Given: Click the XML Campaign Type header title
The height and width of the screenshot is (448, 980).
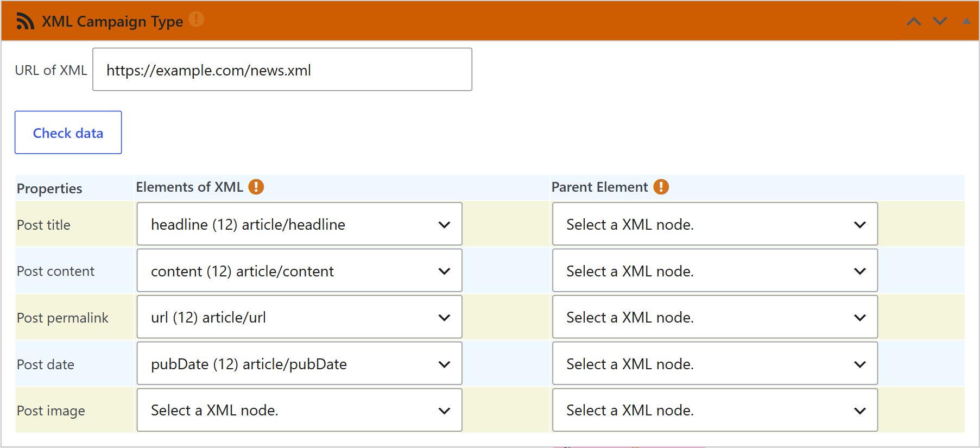Looking at the screenshot, I should [x=112, y=21].
